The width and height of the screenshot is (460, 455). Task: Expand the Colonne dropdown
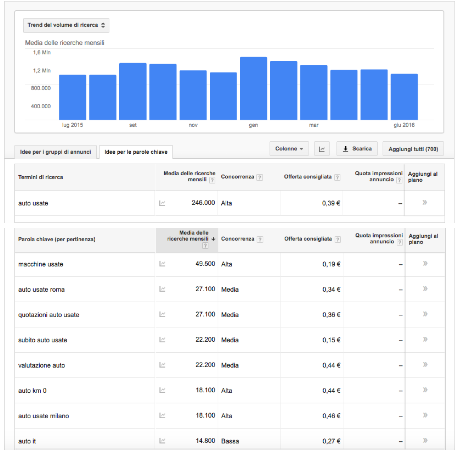pyautogui.click(x=289, y=149)
